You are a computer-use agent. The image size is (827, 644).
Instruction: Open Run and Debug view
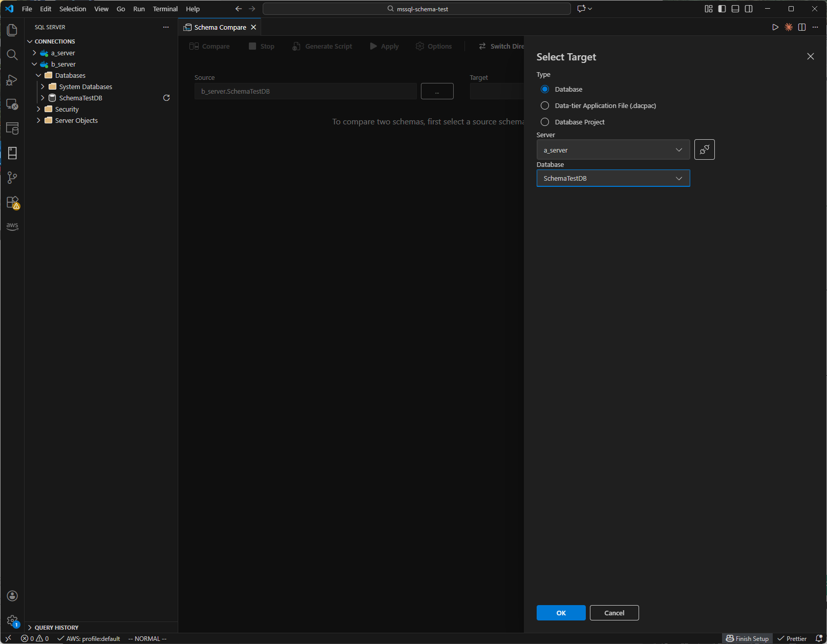12,79
